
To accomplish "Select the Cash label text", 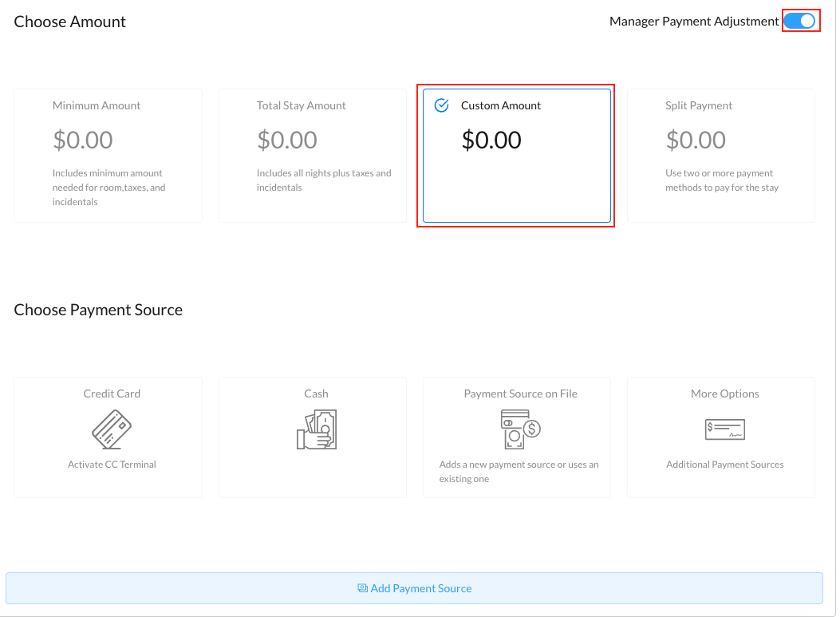I will (316, 394).
